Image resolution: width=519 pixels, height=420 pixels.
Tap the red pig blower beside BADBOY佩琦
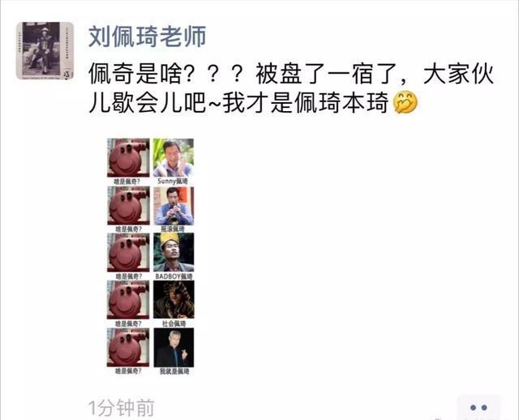click(128, 252)
